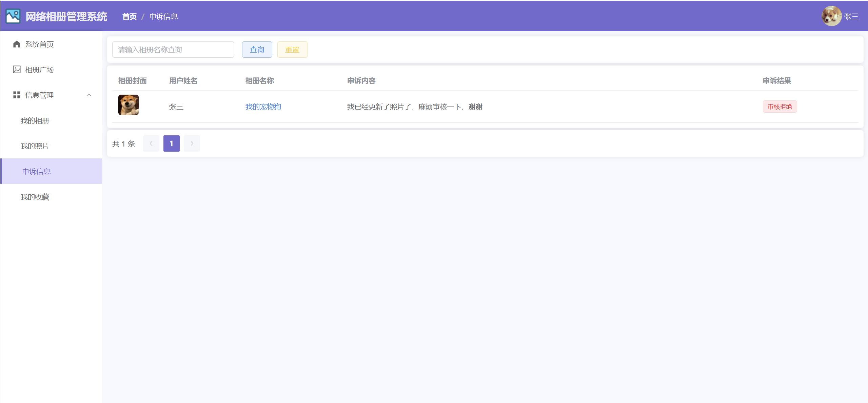The height and width of the screenshot is (403, 868).
Task: Focus the album name search field
Action: (x=173, y=50)
